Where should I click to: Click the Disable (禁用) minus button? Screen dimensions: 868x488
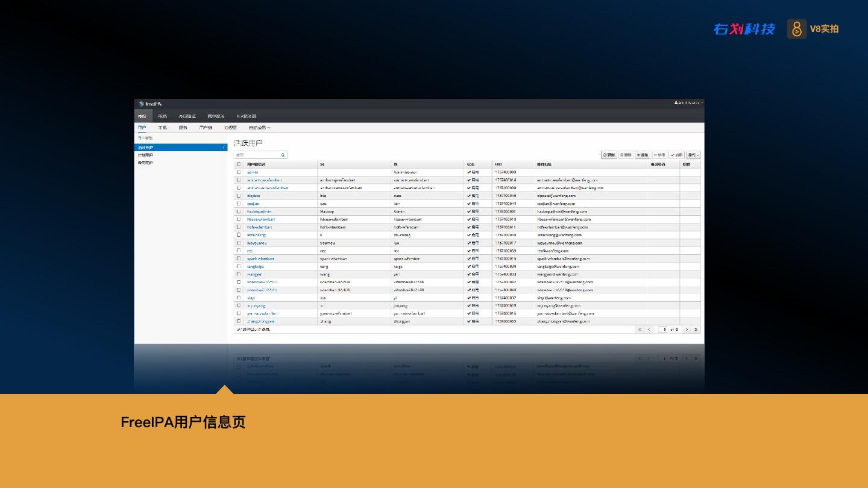(x=659, y=155)
